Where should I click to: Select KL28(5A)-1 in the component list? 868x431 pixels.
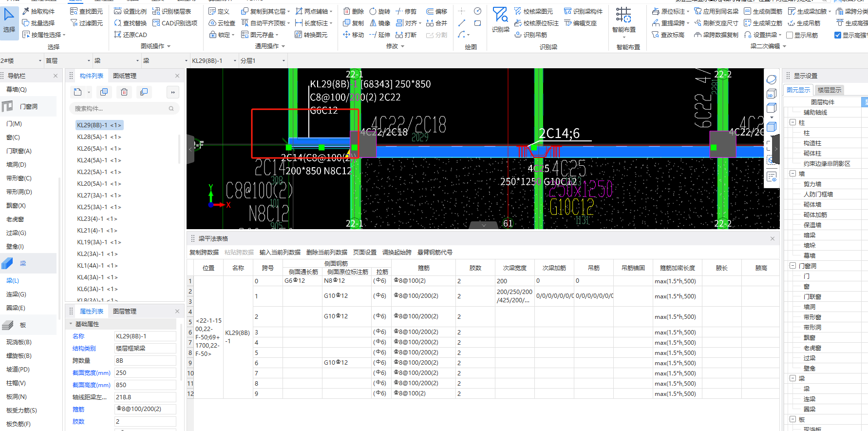pos(99,137)
